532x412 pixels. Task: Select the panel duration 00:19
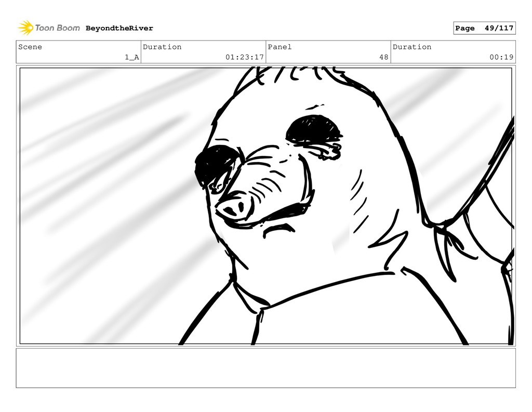tap(501, 57)
